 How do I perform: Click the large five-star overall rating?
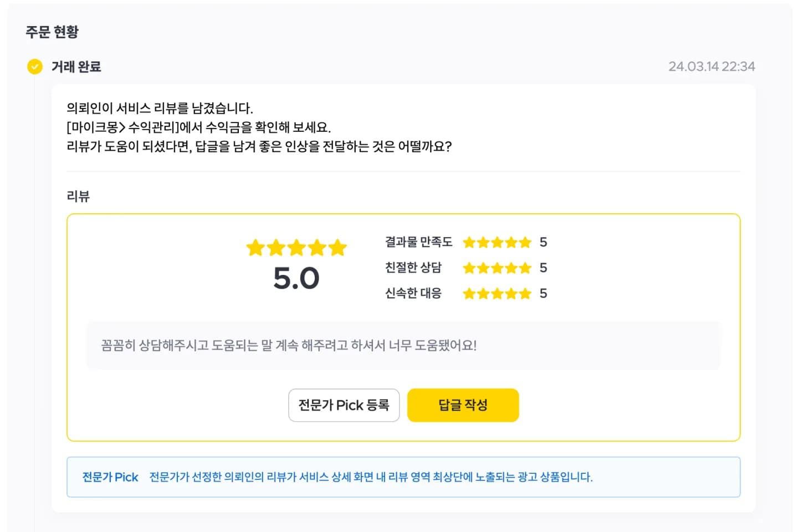pos(296,247)
